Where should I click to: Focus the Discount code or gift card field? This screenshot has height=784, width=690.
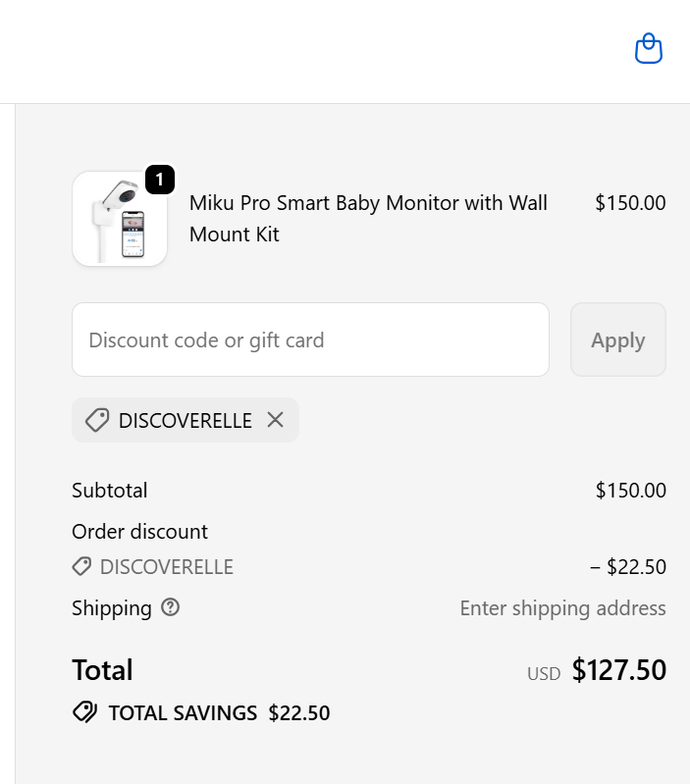(x=310, y=340)
